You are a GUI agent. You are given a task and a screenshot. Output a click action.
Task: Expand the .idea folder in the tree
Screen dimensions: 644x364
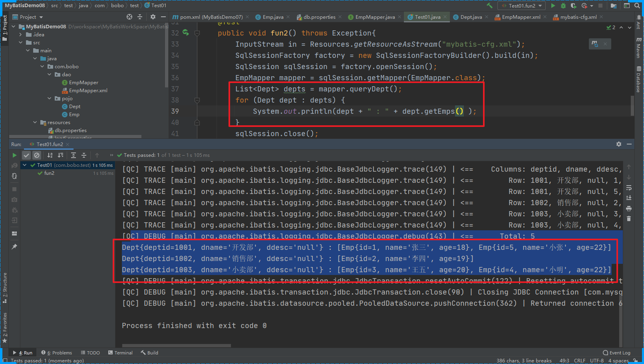[21, 35]
